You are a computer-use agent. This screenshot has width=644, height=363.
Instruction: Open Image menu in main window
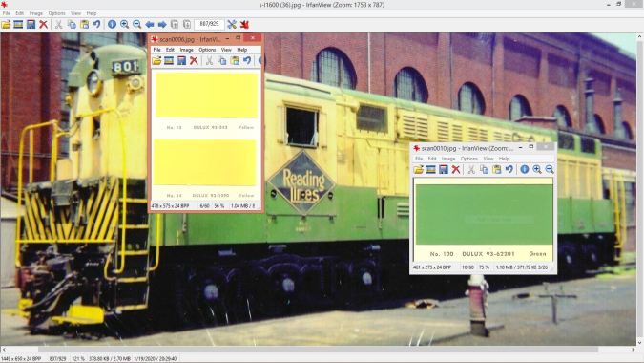click(x=35, y=13)
